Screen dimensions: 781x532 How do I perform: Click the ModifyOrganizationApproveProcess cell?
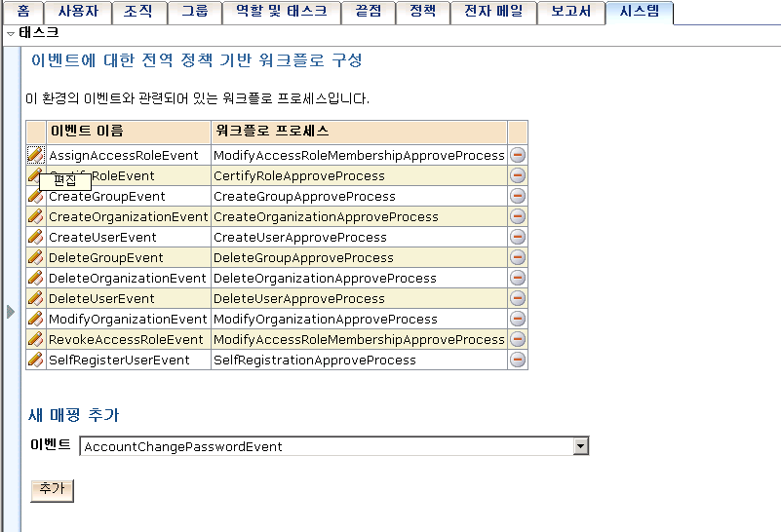(x=359, y=319)
